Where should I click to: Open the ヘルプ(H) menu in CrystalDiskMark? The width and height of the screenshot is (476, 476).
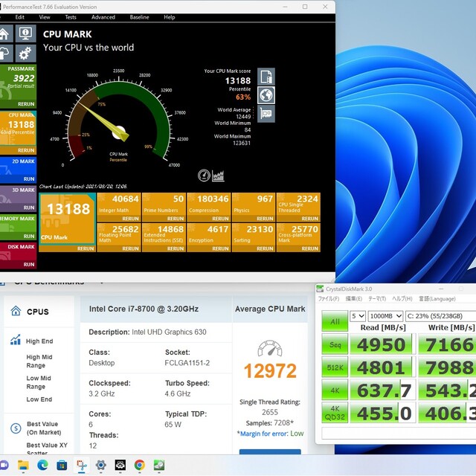point(402,299)
